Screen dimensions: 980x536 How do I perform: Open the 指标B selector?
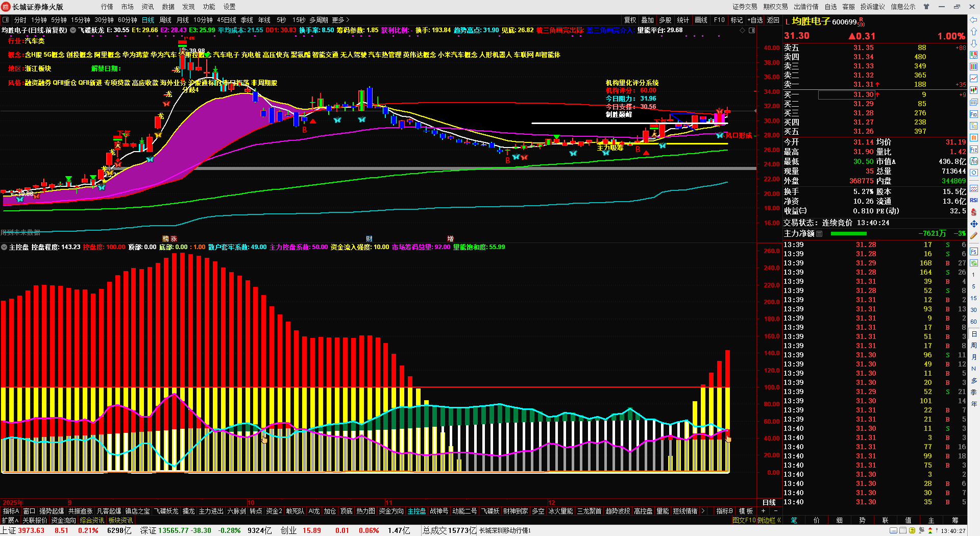coord(724,511)
